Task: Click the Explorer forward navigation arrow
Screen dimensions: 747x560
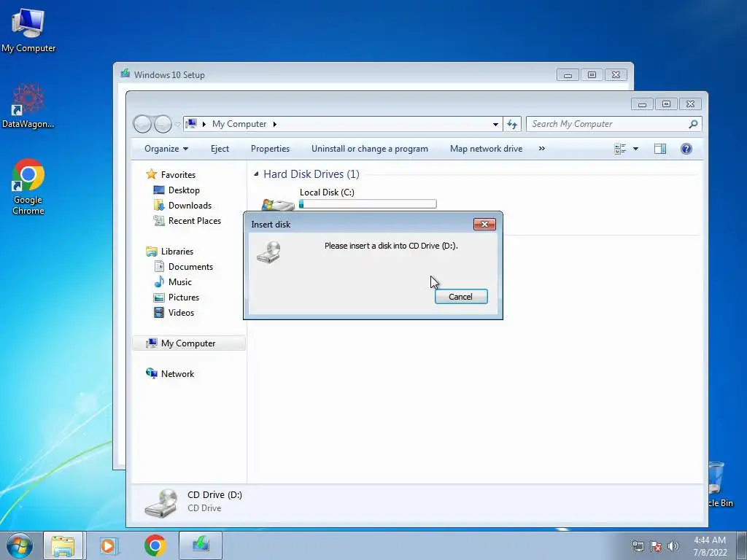Action: click(163, 124)
